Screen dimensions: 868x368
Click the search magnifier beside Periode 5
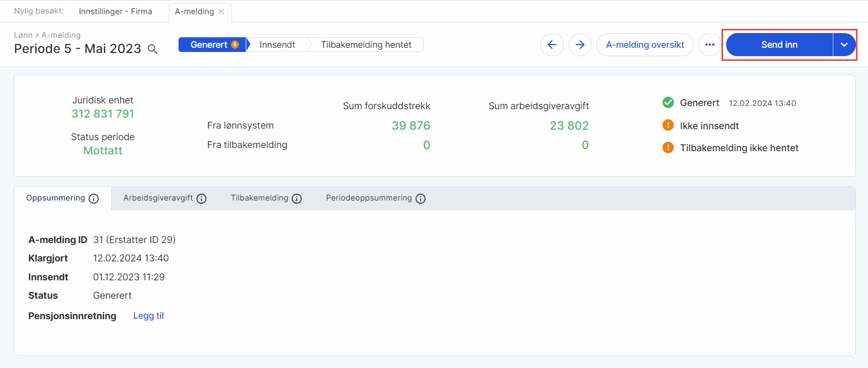(153, 49)
